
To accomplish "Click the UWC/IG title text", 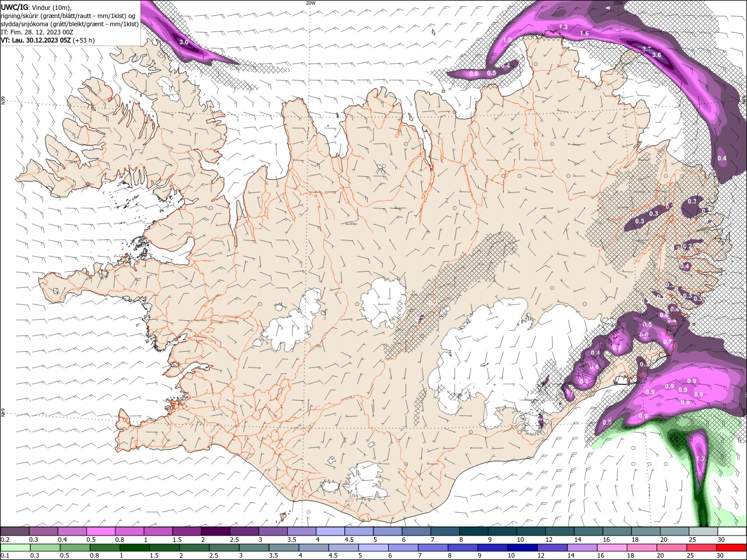I will 14,7.
